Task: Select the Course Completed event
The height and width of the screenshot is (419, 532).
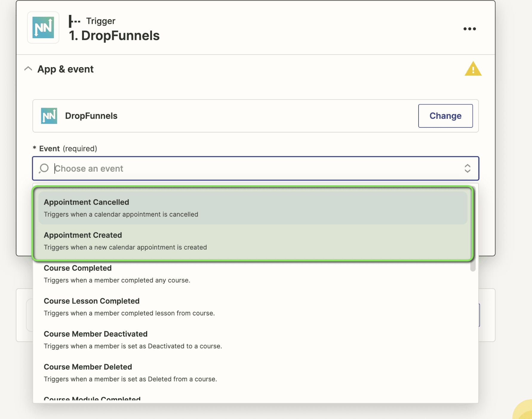Action: [x=253, y=274]
